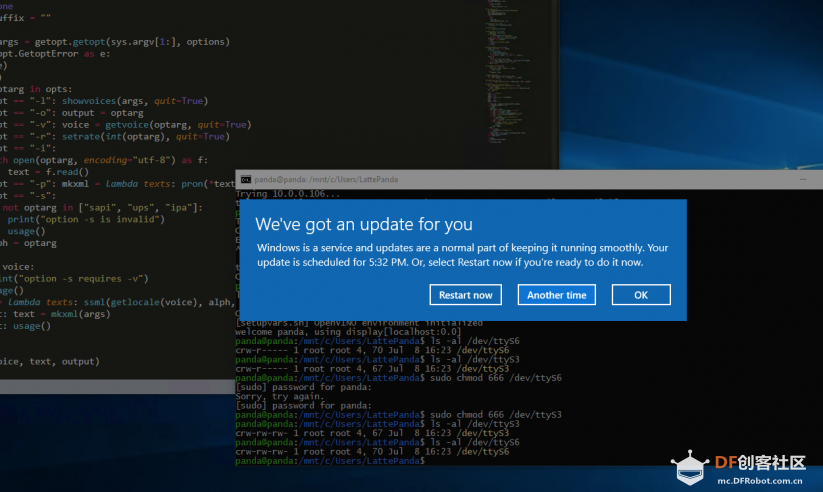Click the update dialog heading text
The width and height of the screenshot is (823, 492).
(x=364, y=224)
